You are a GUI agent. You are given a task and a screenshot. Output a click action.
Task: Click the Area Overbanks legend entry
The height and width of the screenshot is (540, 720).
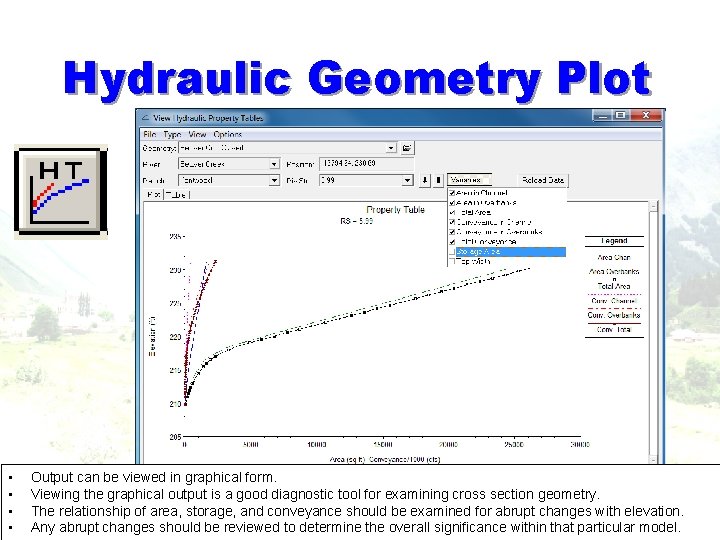click(614, 271)
